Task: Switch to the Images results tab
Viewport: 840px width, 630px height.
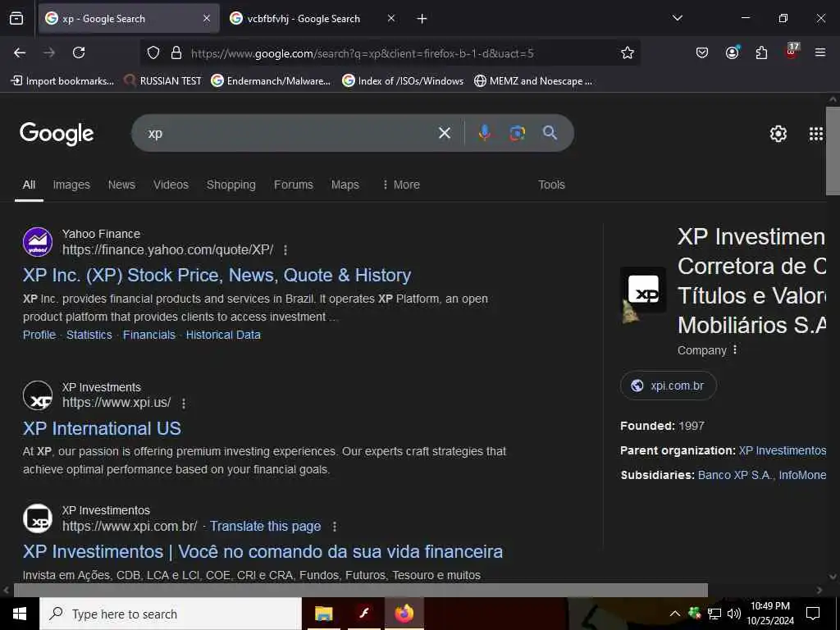Action: coord(71,185)
